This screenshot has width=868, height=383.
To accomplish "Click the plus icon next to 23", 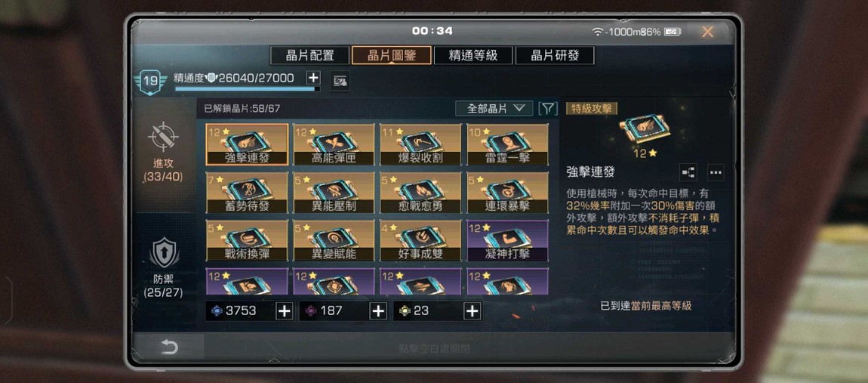I will coord(472,311).
